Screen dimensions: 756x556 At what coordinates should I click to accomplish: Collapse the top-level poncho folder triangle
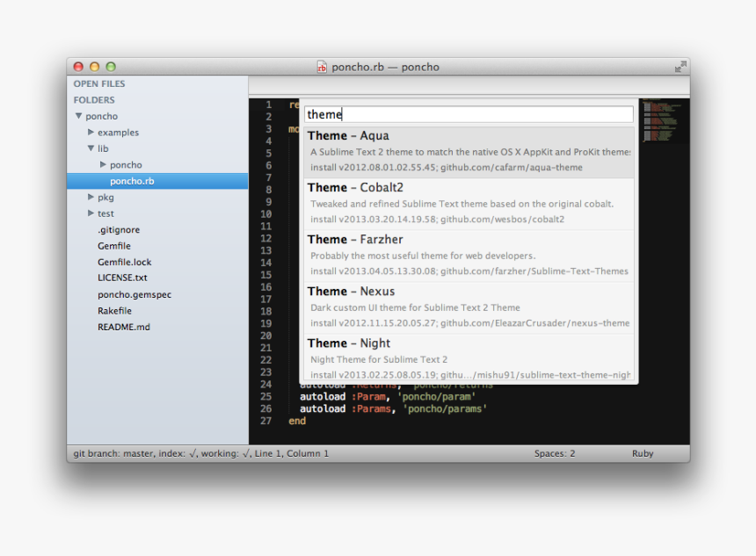click(78, 116)
